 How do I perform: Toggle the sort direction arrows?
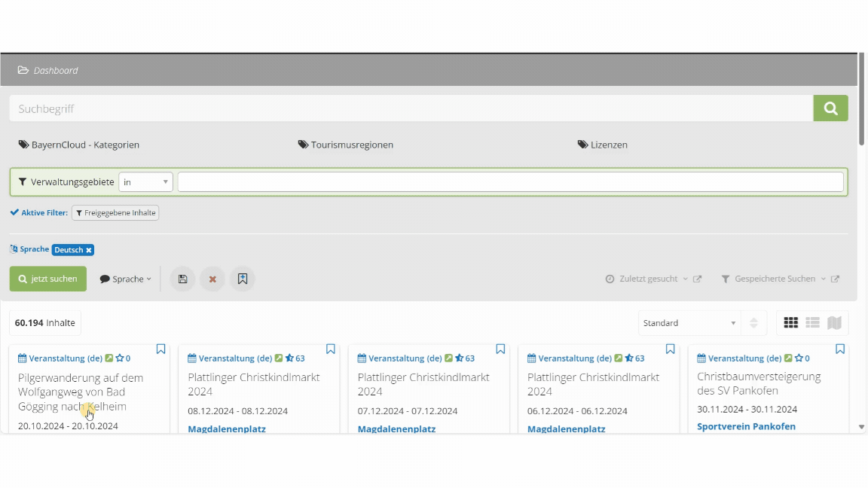point(753,323)
